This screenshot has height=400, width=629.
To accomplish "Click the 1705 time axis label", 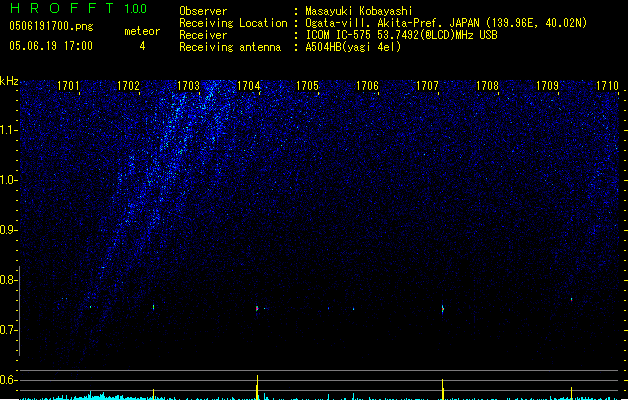I will coord(307,86).
